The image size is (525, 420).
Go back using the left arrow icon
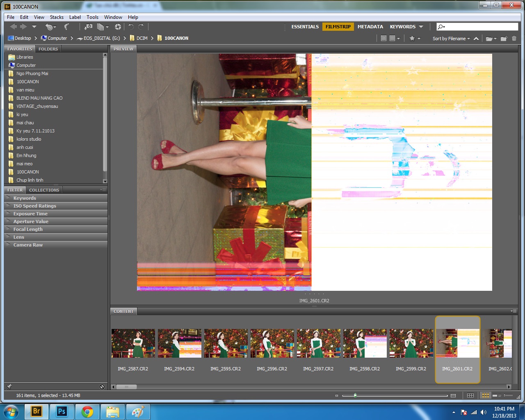pos(14,27)
